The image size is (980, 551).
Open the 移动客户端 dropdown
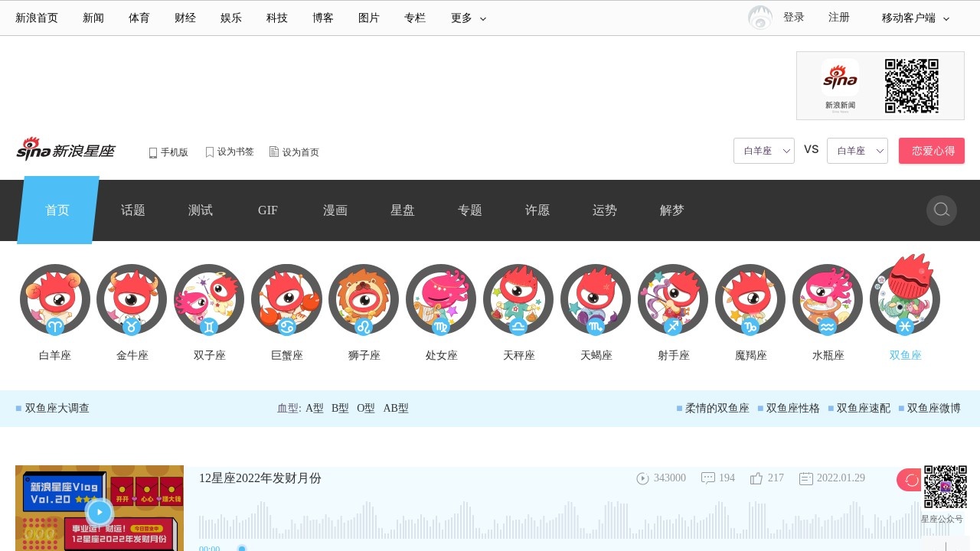click(915, 18)
